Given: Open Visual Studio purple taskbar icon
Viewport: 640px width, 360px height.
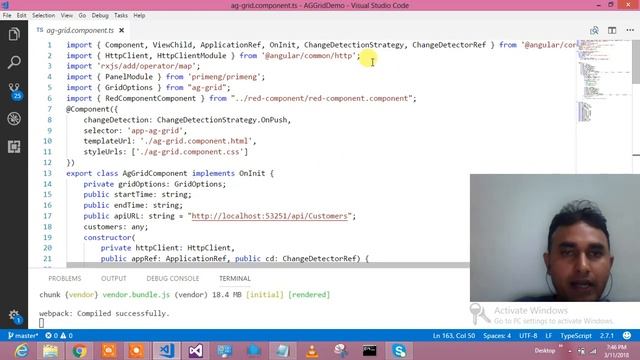Looking at the screenshot, I should [196, 351].
